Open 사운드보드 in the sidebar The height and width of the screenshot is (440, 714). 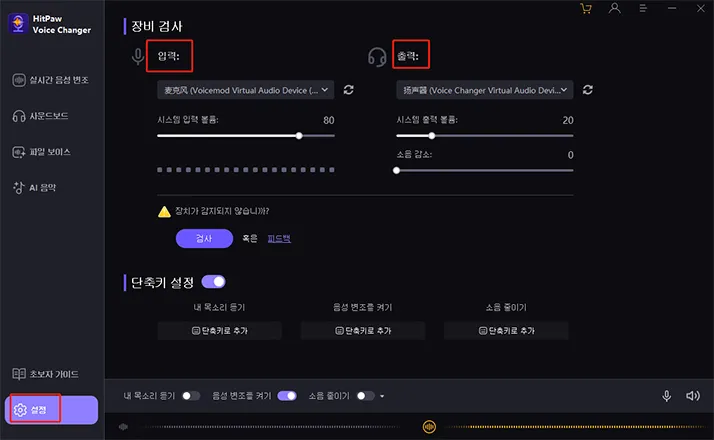tap(40, 116)
